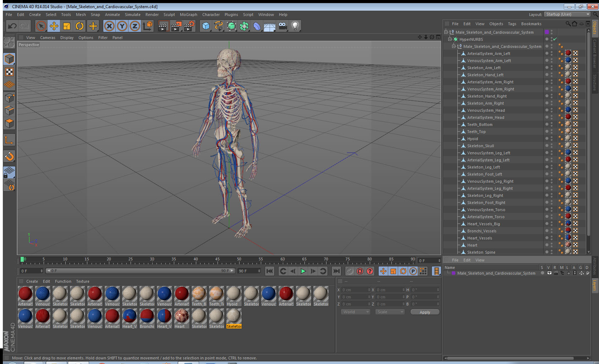This screenshot has width=599, height=364.
Task: Collapse the HyperNURBS tree node
Action: [x=450, y=39]
